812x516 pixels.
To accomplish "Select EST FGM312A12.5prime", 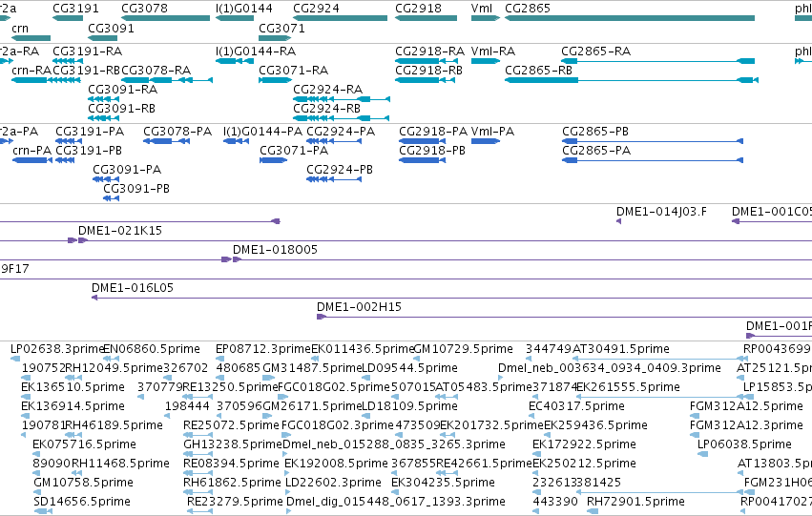I will click(x=746, y=406).
